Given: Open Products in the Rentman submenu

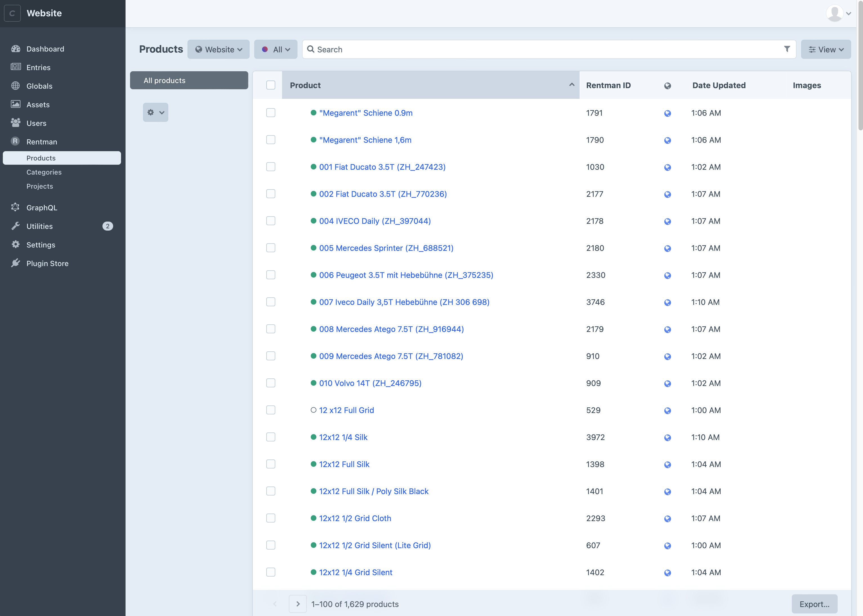Looking at the screenshot, I should pos(62,158).
